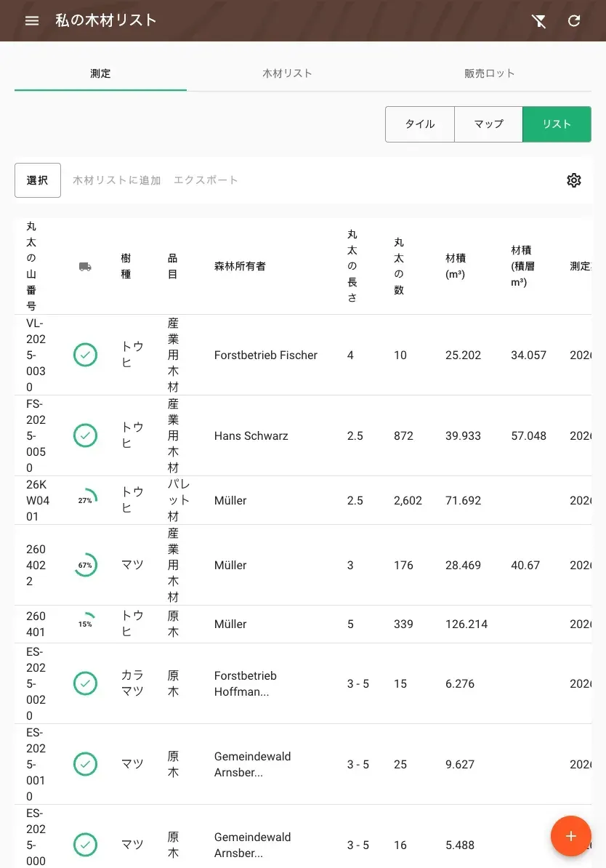
Task: Click the checkmark in the 5.488 row
Action: (85, 845)
